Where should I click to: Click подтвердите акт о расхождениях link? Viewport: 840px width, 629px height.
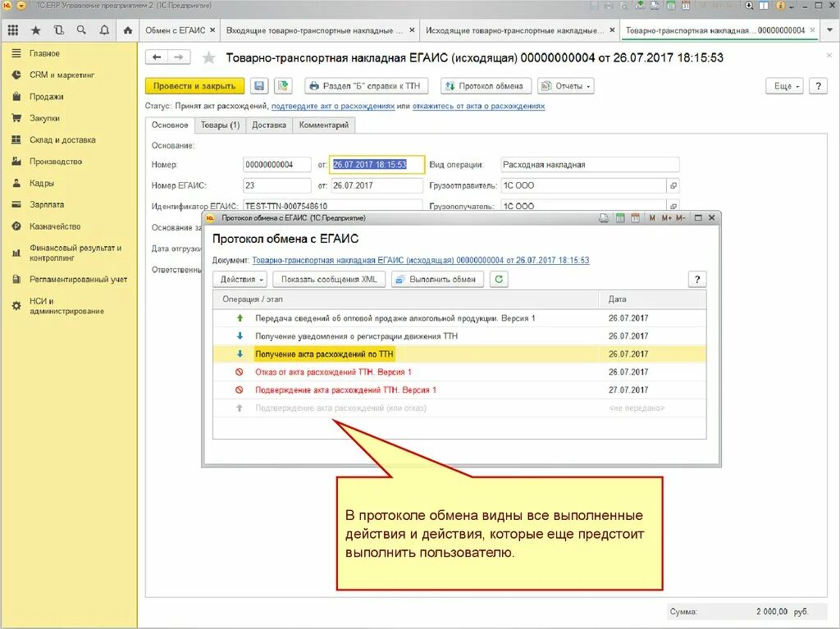[x=333, y=106]
